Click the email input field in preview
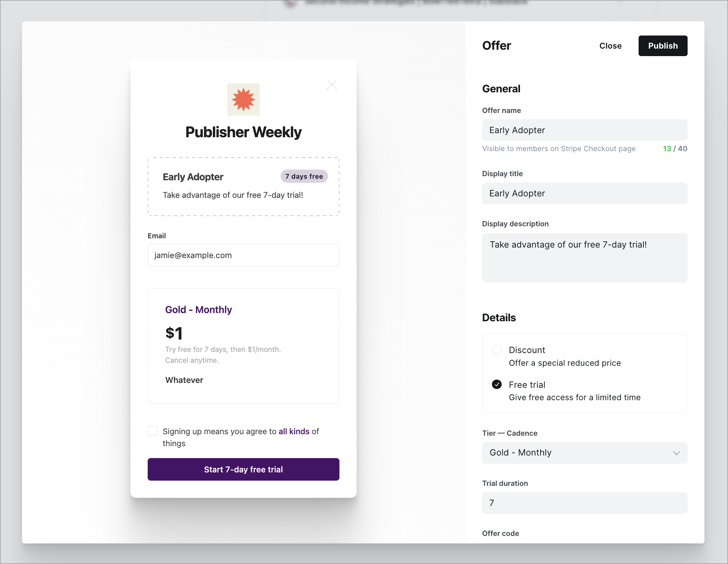Screen dimensions: 728x564 [244, 255]
